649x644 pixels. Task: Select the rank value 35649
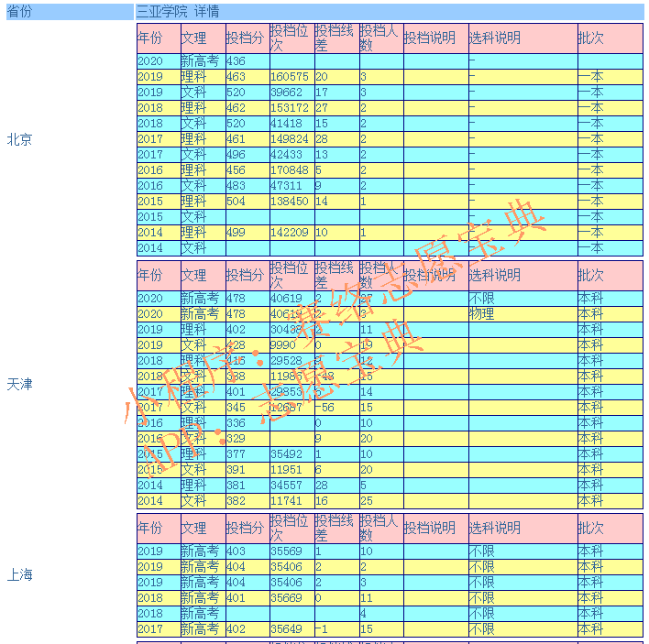click(x=286, y=629)
